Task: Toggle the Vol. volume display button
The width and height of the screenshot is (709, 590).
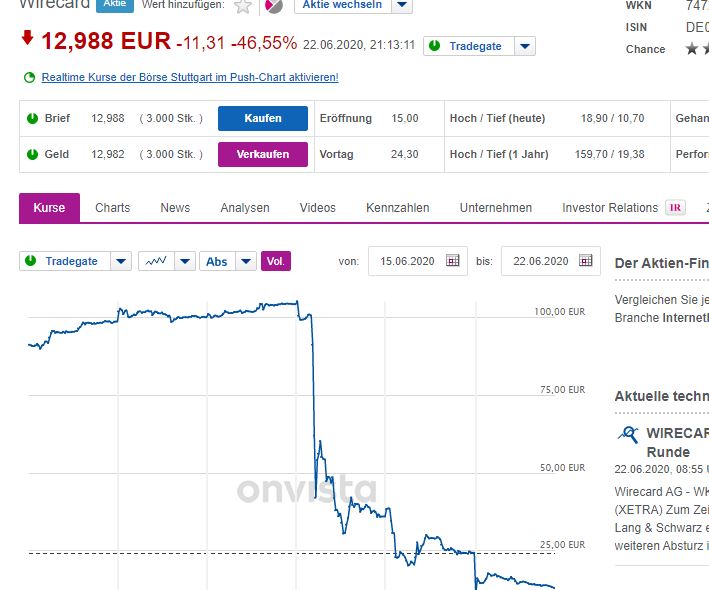Action: [276, 261]
